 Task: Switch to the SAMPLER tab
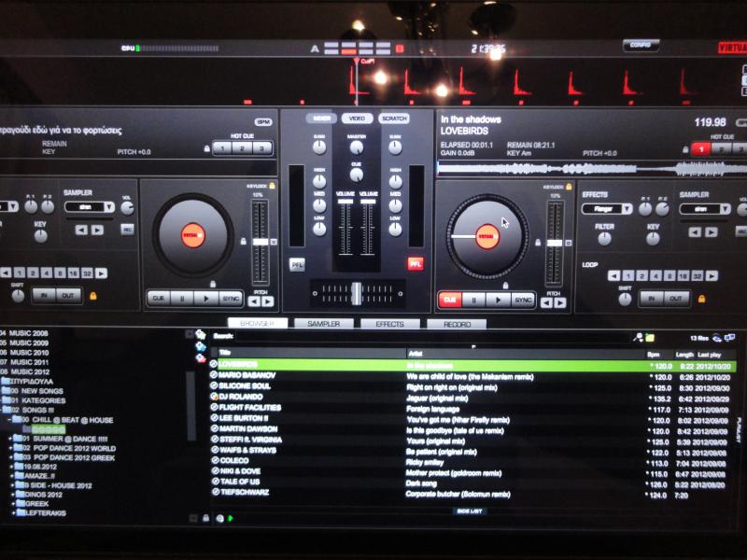click(x=323, y=324)
